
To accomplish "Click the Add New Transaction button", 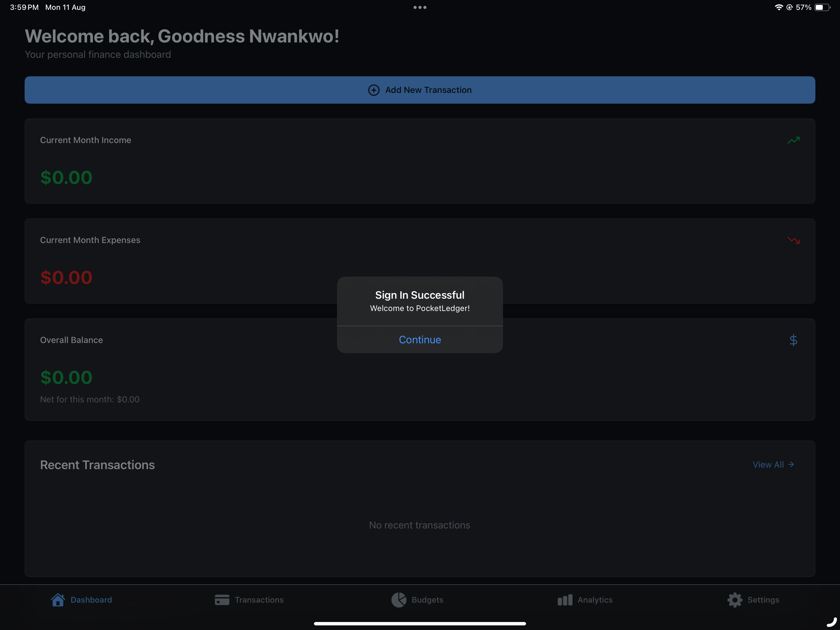I will point(420,90).
